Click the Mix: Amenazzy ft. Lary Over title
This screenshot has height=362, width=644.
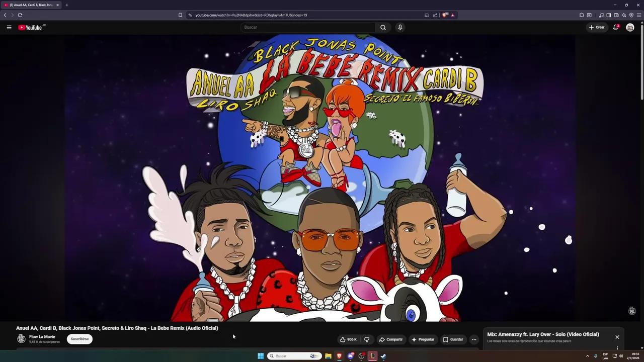pyautogui.click(x=543, y=334)
